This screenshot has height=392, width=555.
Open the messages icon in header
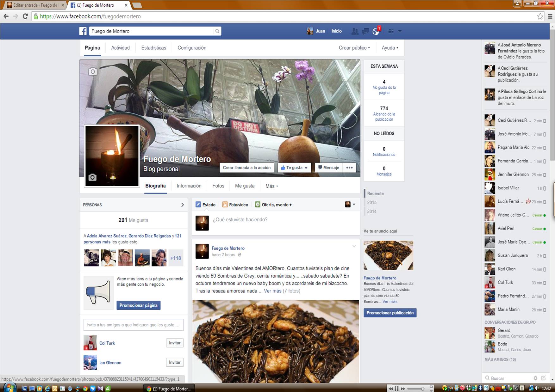[x=365, y=31]
